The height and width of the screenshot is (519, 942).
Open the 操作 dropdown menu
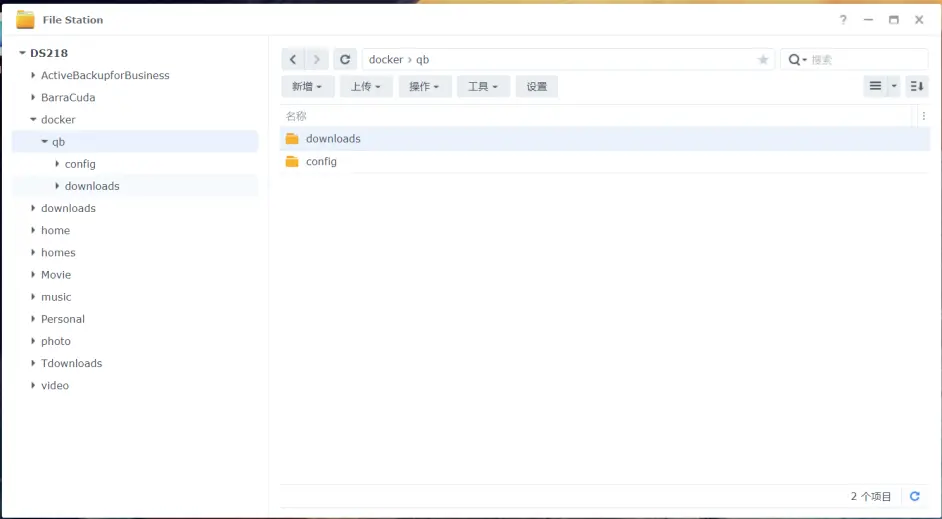point(424,86)
